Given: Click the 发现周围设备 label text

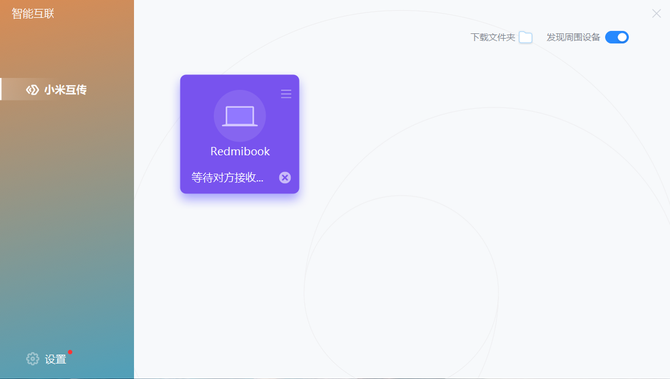Looking at the screenshot, I should pos(573,38).
